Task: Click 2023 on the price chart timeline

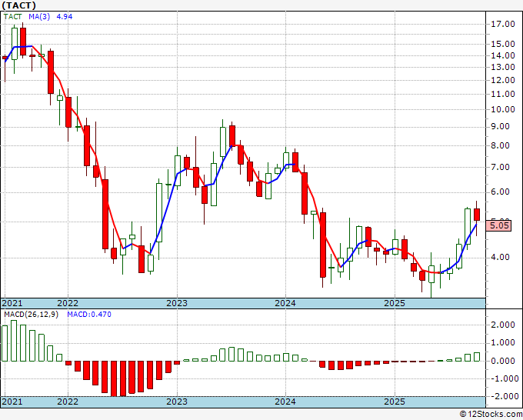Action: click(x=177, y=303)
